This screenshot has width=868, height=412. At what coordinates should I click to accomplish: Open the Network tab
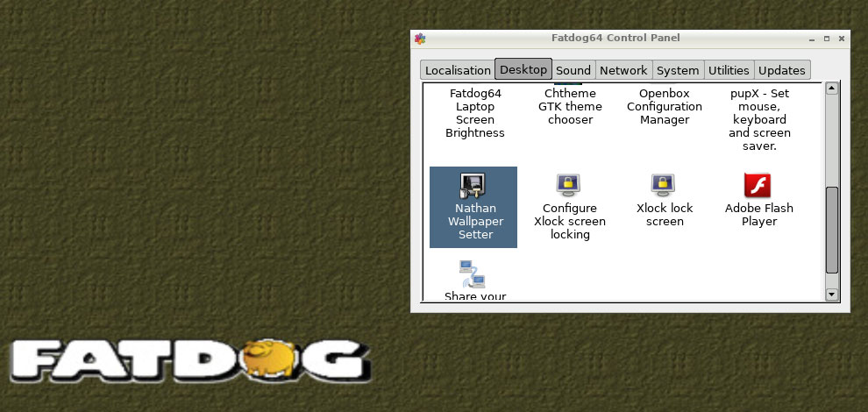623,70
